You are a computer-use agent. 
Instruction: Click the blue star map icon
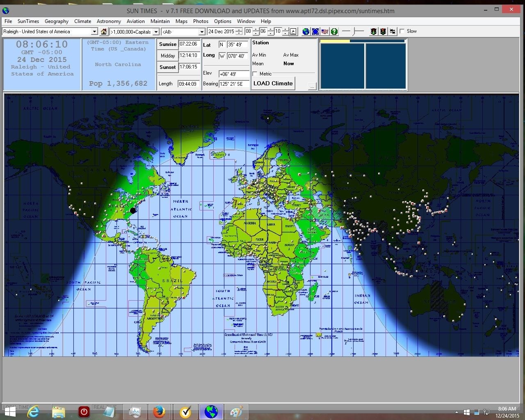coord(315,32)
